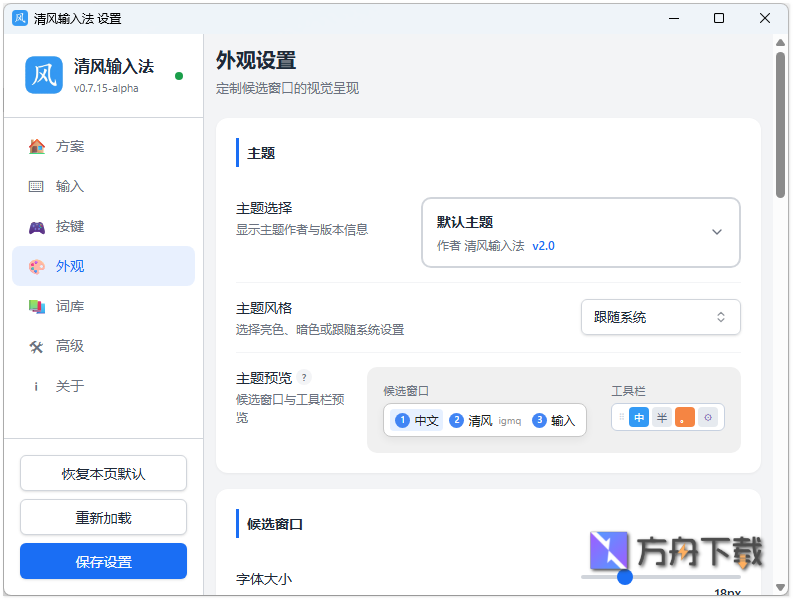
Task: Open the 关于 page
Action: [x=103, y=387]
